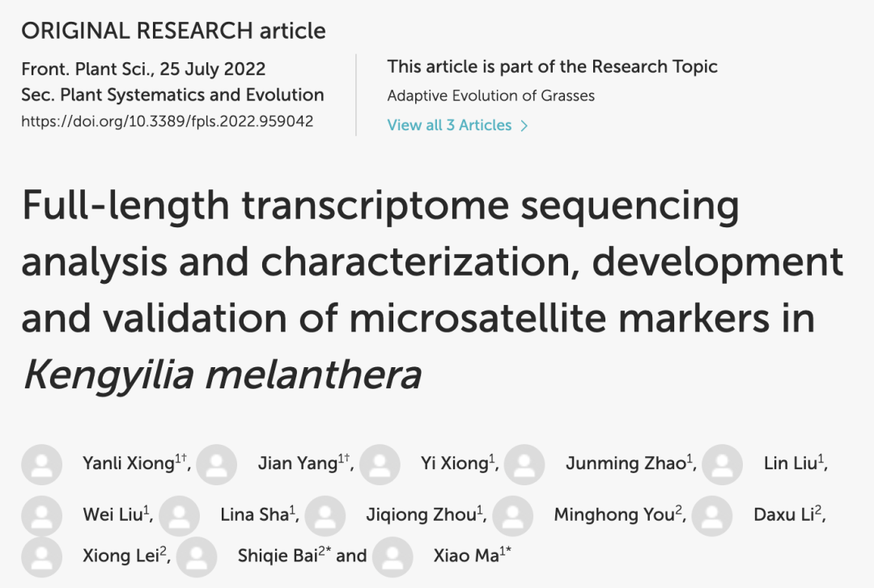Click author name Jiqiong Zhou

[x=422, y=514]
